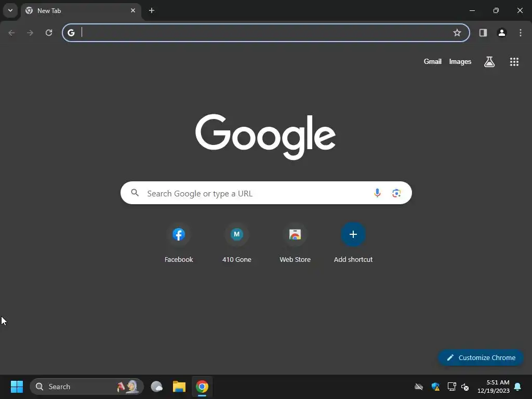Open the tab search dropdown arrow
Image resolution: width=532 pixels, height=399 pixels.
coord(10,10)
